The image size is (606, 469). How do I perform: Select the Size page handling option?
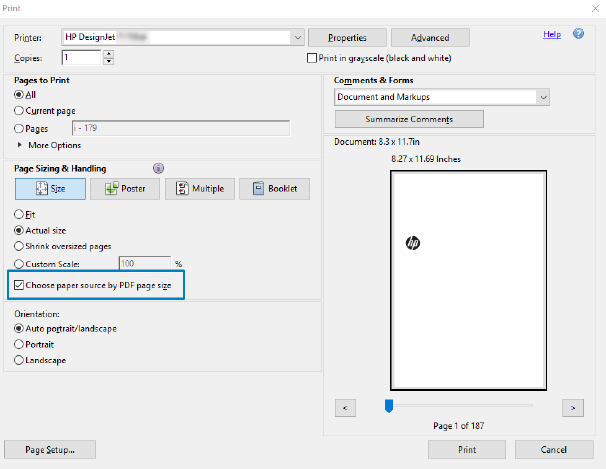point(49,189)
